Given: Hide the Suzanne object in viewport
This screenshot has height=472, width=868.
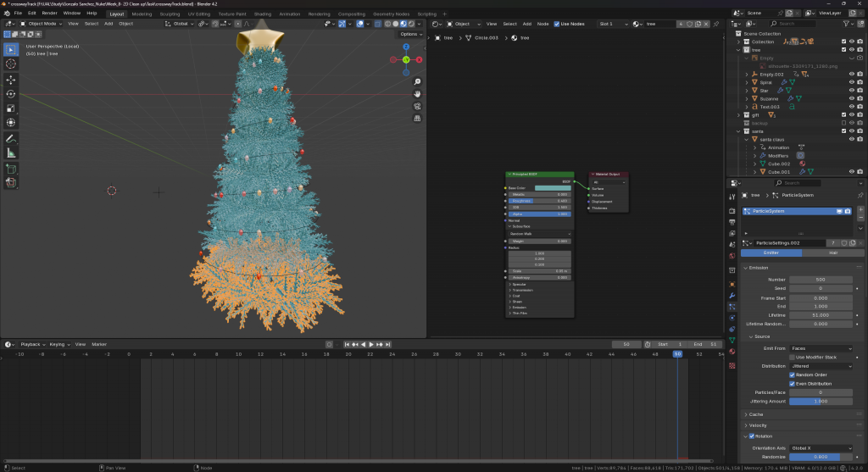Looking at the screenshot, I should [x=851, y=98].
